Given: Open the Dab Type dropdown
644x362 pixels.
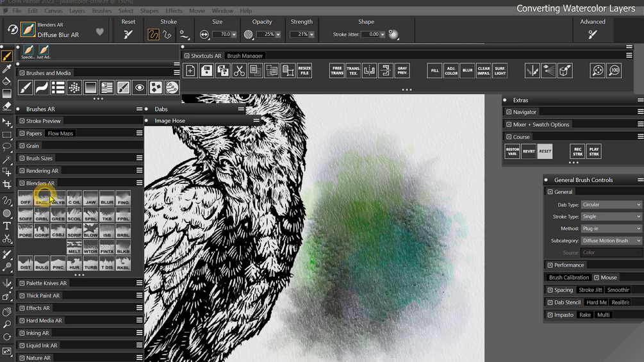Looking at the screenshot, I should click(x=611, y=204).
